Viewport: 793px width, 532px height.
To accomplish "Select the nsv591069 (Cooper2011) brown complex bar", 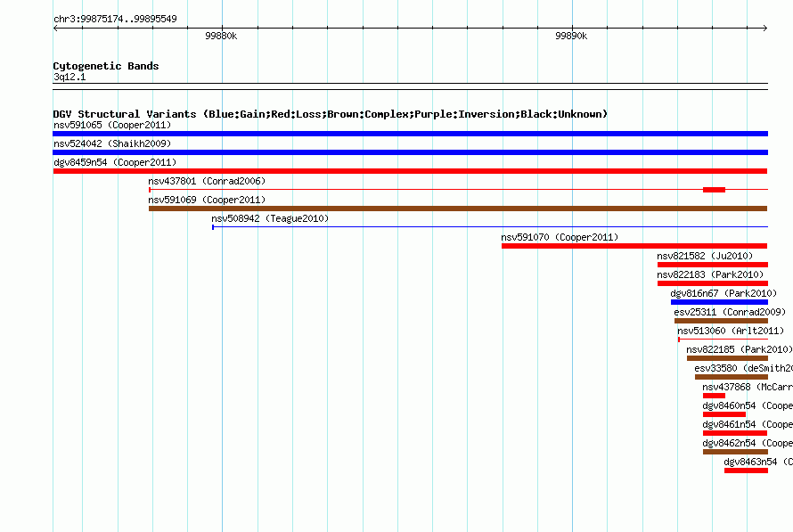I will tap(458, 209).
